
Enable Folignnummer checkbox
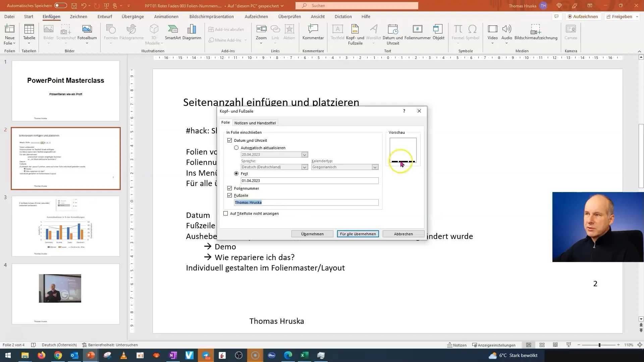point(230,188)
